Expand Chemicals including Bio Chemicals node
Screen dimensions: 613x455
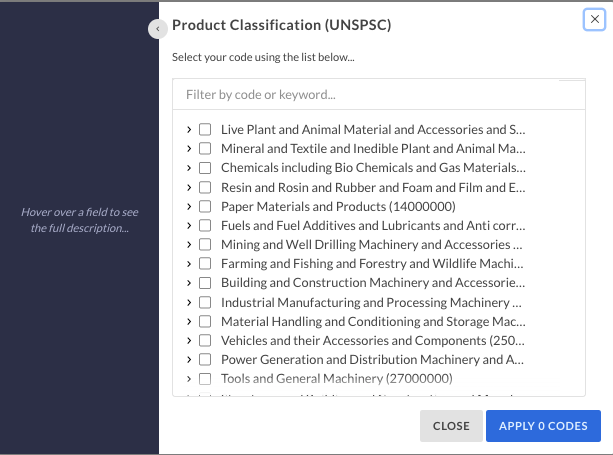click(189, 168)
